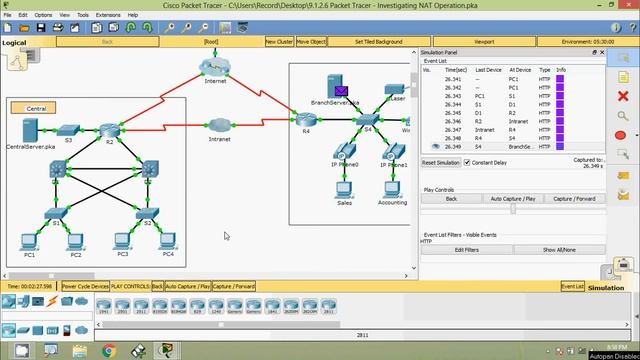640x360 pixels.
Task: Open the drawing palette icon
Action: [x=225, y=28]
